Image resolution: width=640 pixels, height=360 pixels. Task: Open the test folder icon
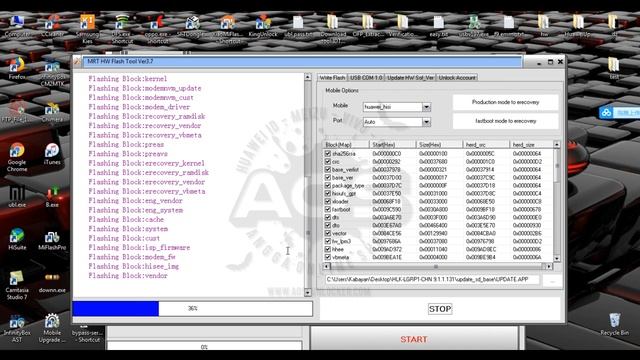[x=613, y=68]
